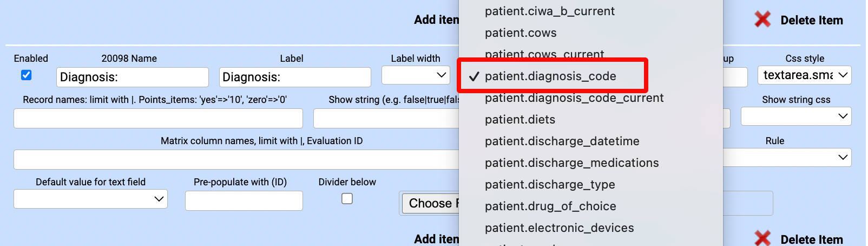Click the top red X delete icon
Image resolution: width=868 pixels, height=246 pixels.
coord(762,20)
